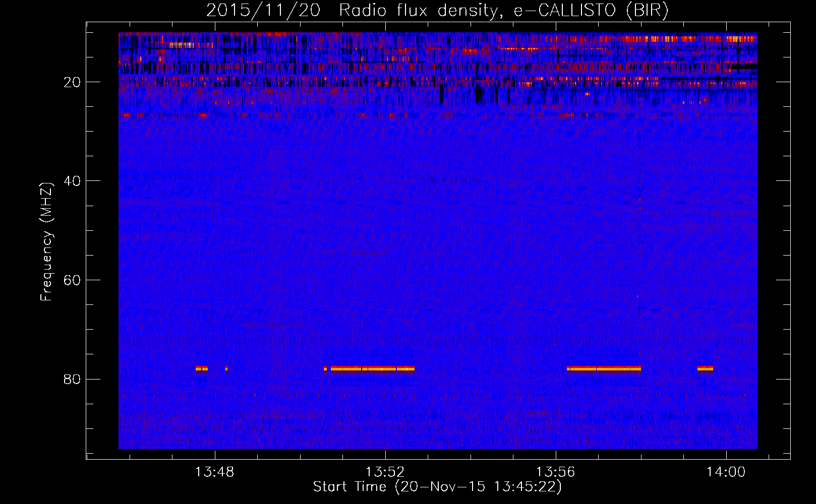Click the 40 MHz frequency tick label
This screenshot has height=504, width=816.
[72, 181]
